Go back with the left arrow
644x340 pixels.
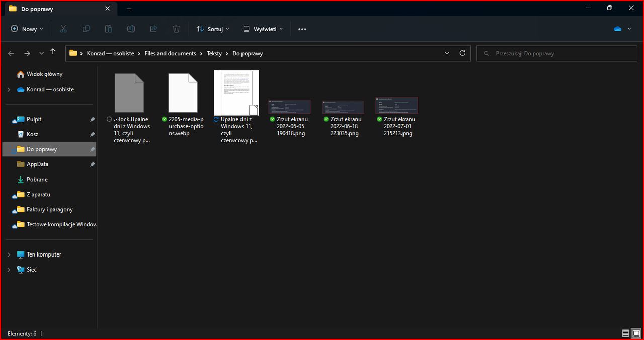(x=11, y=53)
